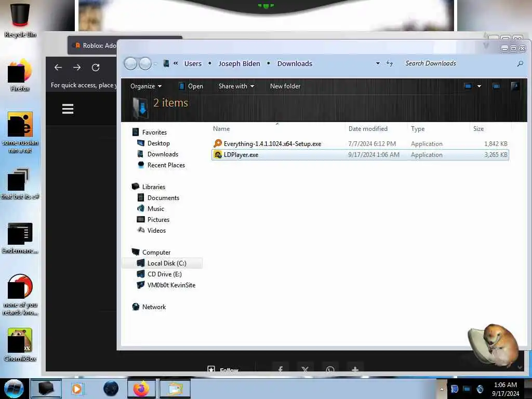Image resolution: width=532 pixels, height=399 pixels.
Task: Open the 'none of you' desktop shortcut
Action: [20, 295]
